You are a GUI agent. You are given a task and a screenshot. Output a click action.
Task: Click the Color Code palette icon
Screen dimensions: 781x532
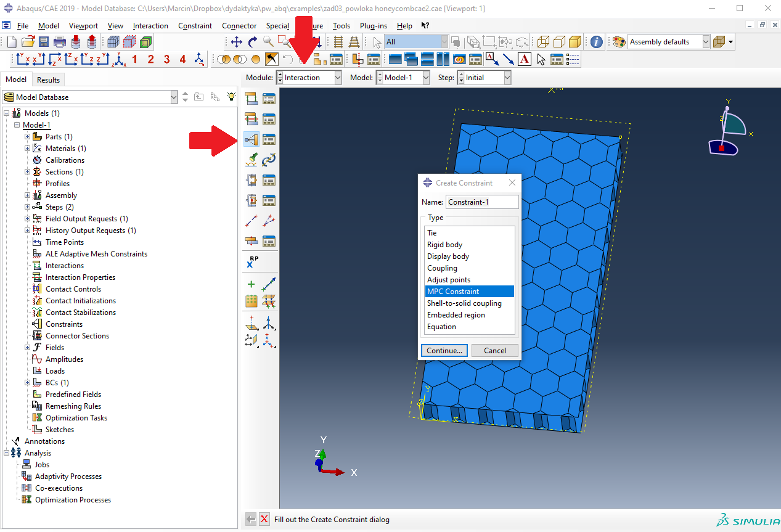pos(618,42)
